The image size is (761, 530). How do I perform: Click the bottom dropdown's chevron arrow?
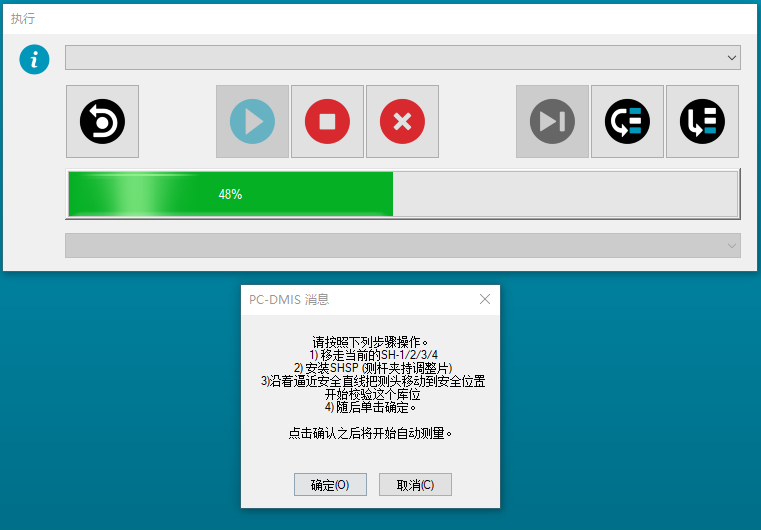pyautogui.click(x=733, y=245)
